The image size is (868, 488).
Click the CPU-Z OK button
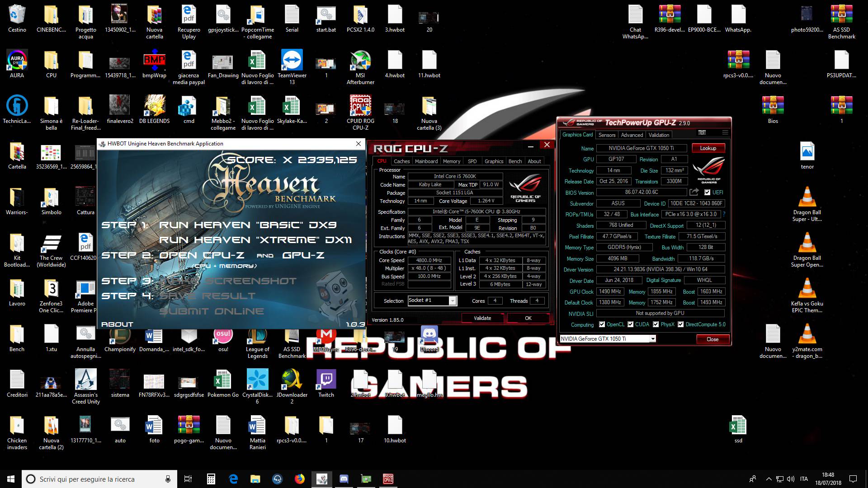528,318
